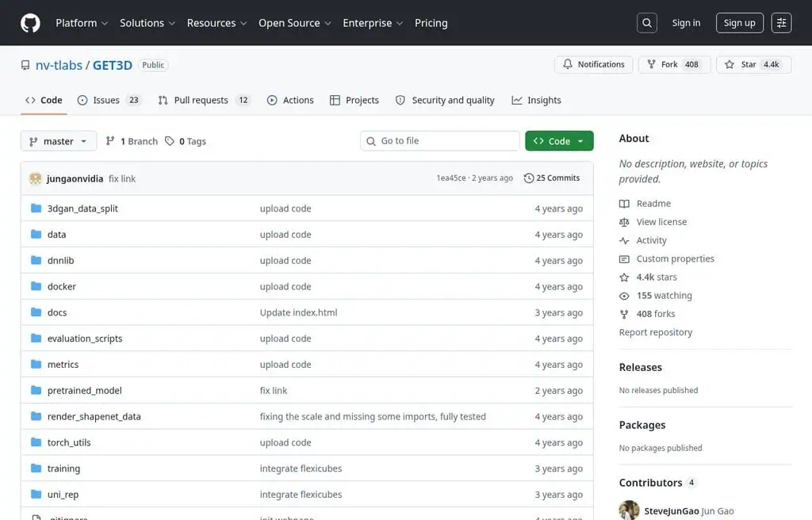The height and width of the screenshot is (520, 812).
Task: Open the master branch selector dropdown
Action: [x=59, y=141]
